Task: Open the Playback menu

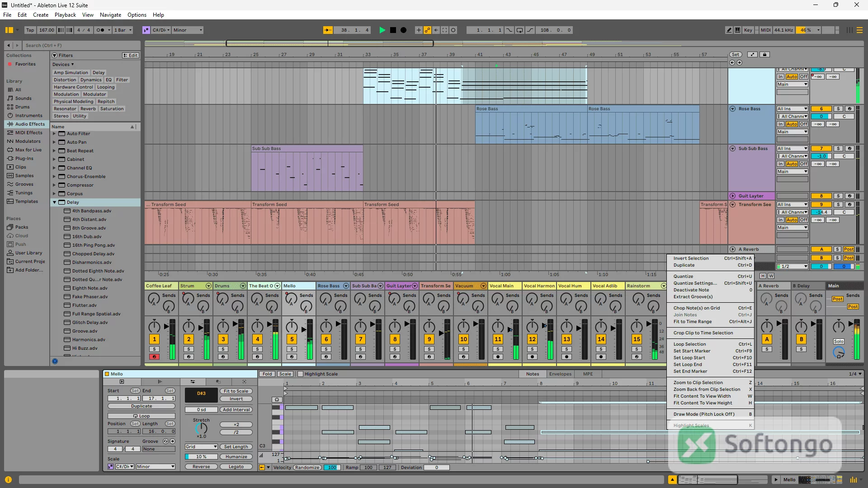Action: 65,14
